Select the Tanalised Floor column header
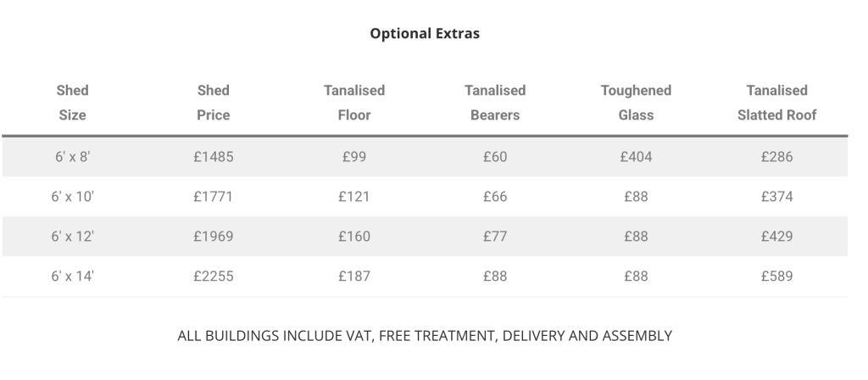 [x=354, y=103]
